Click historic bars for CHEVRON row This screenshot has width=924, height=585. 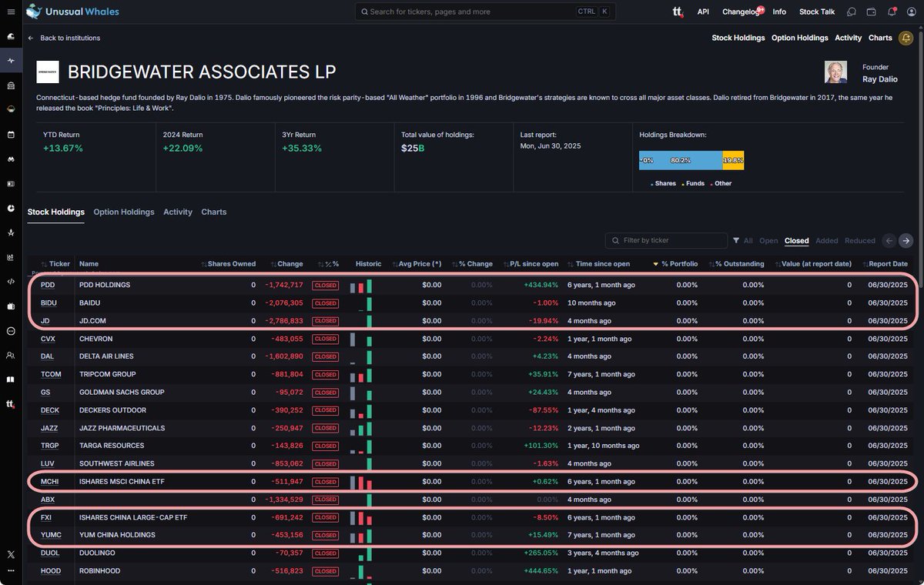[x=360, y=339]
